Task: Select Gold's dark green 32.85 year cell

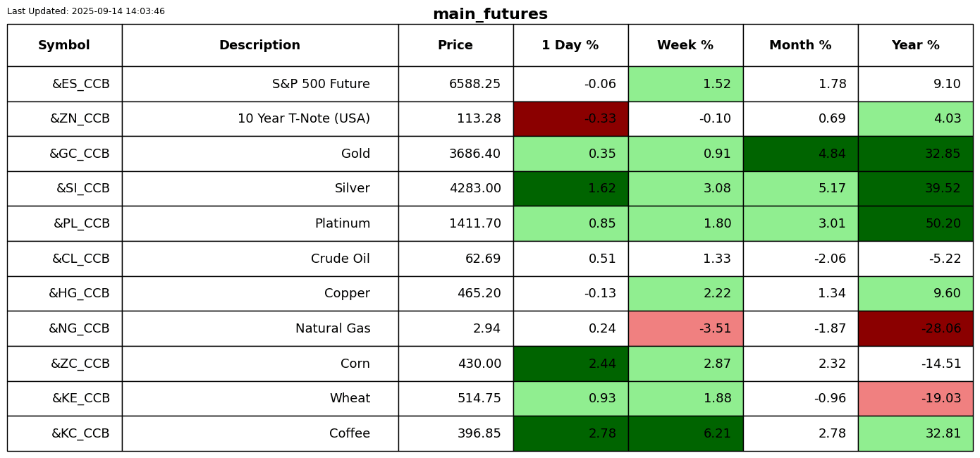Action: click(x=915, y=154)
